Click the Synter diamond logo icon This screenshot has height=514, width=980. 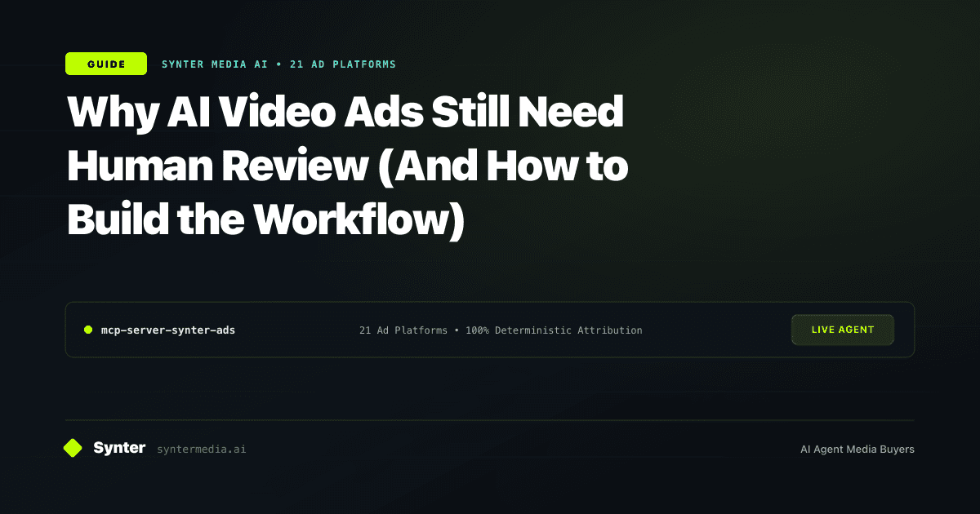pos(73,448)
